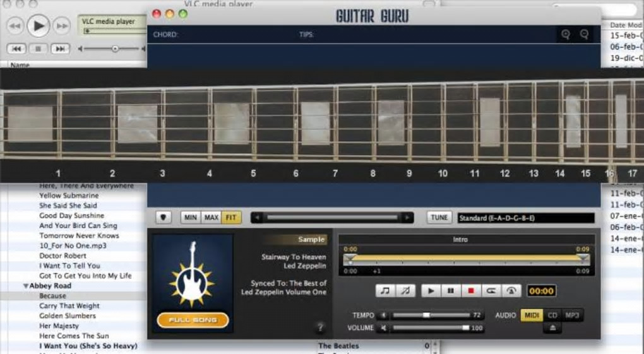
Task: Select 'I Want You (She's So Heavy)' track
Action: point(88,346)
